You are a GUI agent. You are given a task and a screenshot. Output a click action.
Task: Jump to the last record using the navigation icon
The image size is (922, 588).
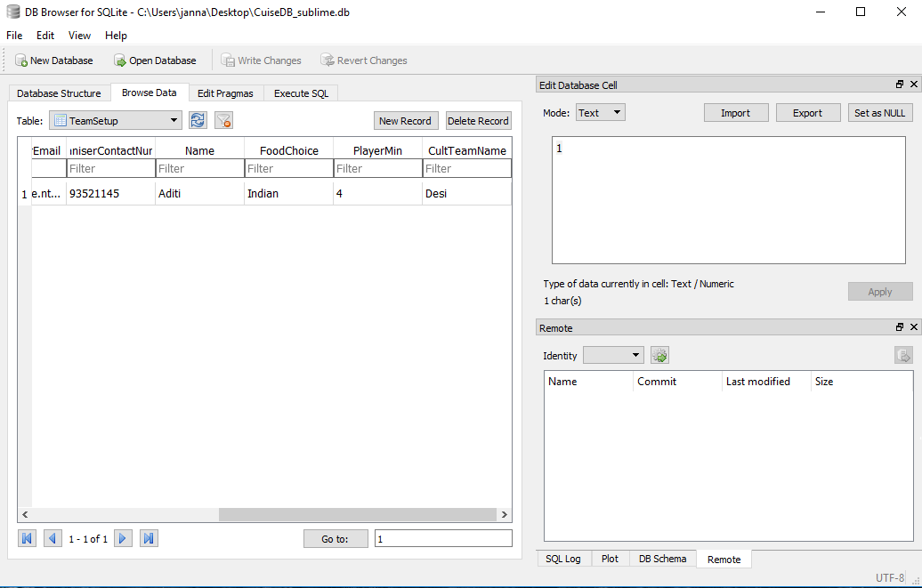149,538
